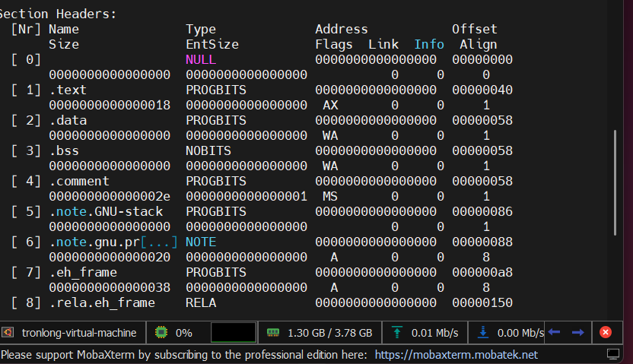The width and height of the screenshot is (633, 364).
Task: Click the blue NOTE type text
Action: (201, 242)
